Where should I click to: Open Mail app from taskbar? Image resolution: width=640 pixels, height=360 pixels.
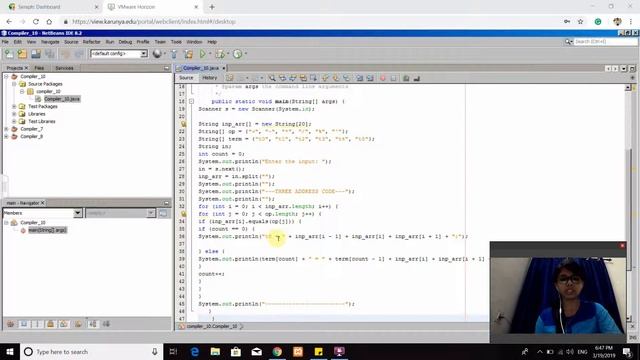[x=257, y=351]
